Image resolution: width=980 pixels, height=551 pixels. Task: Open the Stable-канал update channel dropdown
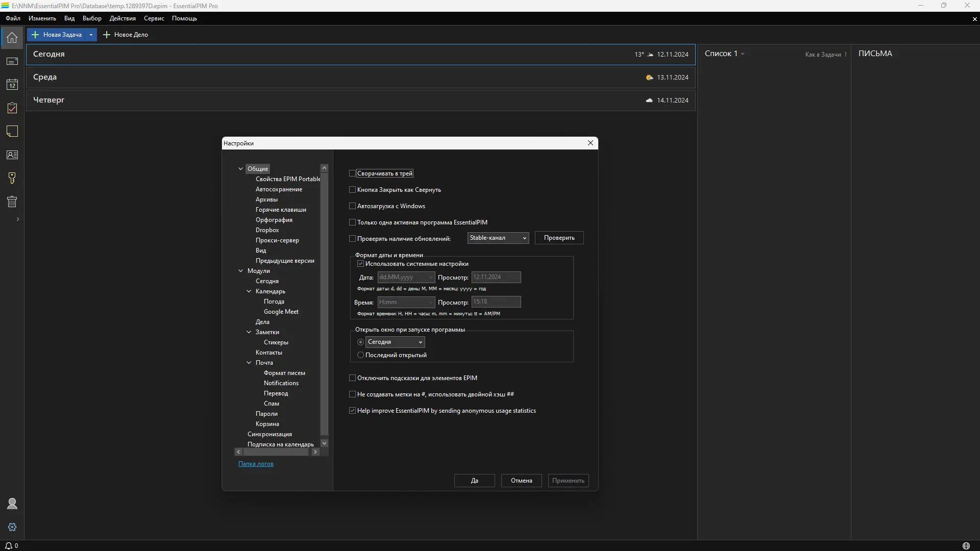(498, 238)
